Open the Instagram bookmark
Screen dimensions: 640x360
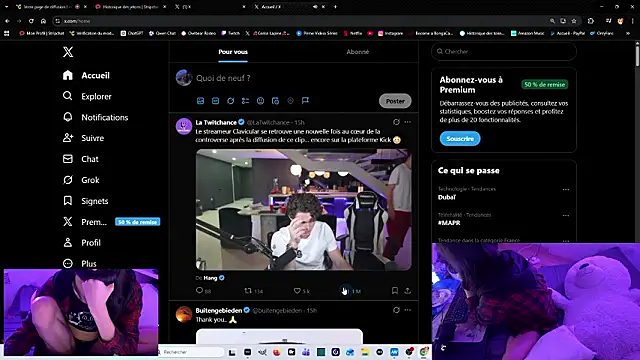(390, 33)
